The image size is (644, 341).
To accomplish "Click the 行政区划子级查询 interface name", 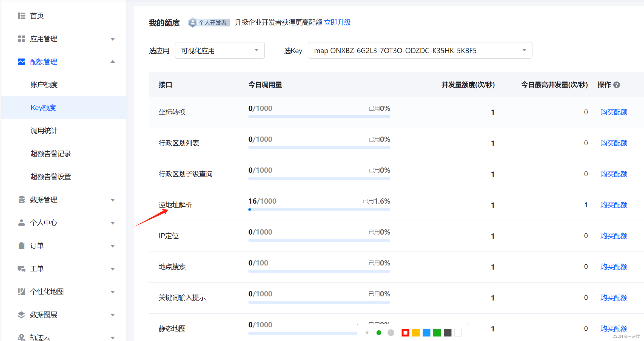I will point(186,174).
